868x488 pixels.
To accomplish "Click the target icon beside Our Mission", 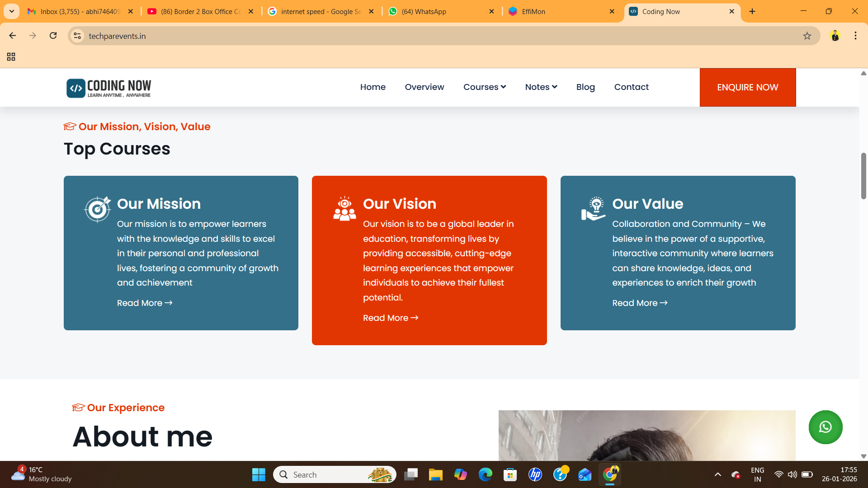I will pos(97,209).
